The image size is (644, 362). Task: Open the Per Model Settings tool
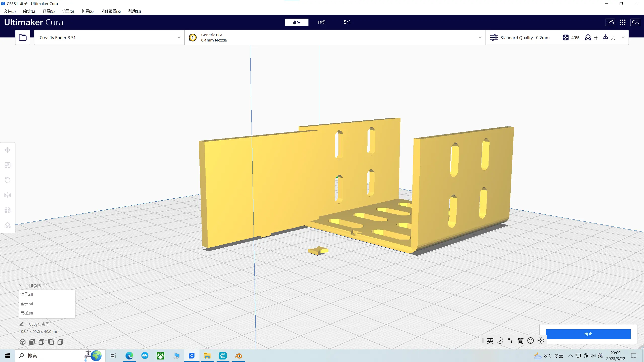[8, 210]
